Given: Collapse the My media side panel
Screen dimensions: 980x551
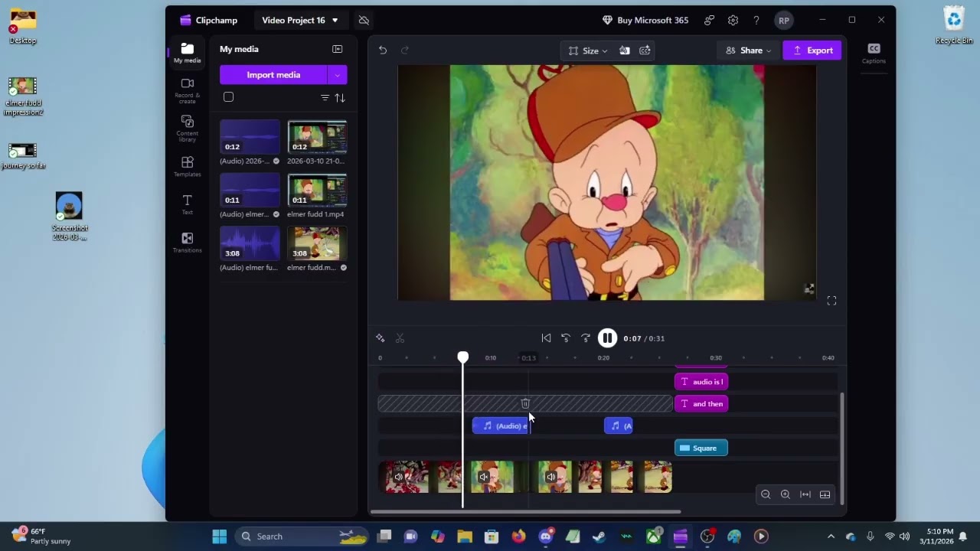Looking at the screenshot, I should (x=338, y=49).
